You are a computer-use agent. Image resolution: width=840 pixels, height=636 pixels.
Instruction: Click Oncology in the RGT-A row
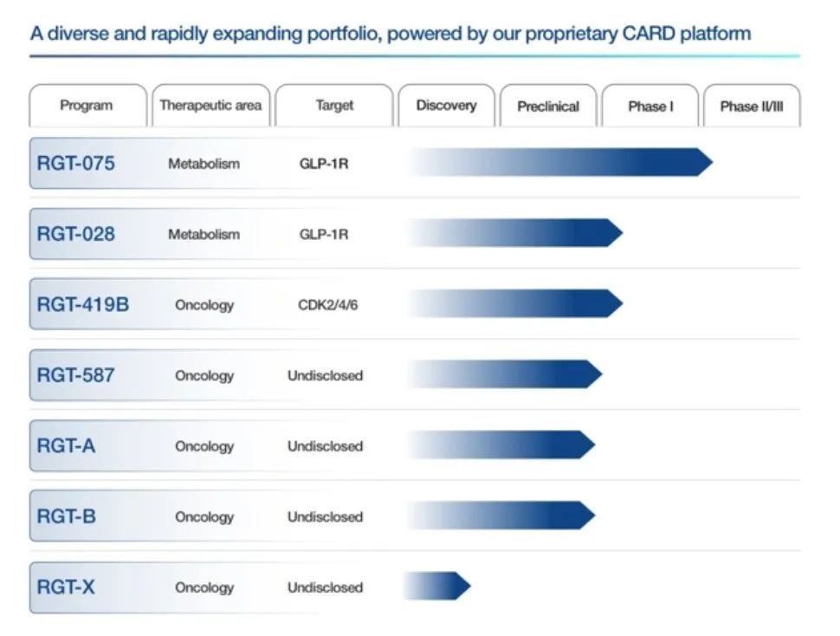click(x=204, y=447)
